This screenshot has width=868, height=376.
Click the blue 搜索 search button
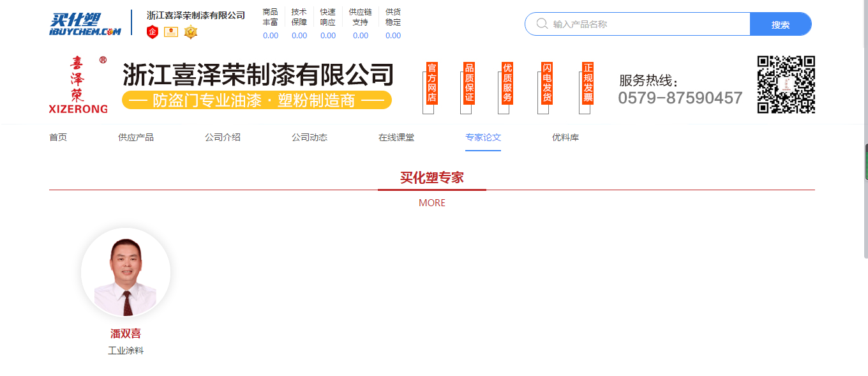pos(781,24)
